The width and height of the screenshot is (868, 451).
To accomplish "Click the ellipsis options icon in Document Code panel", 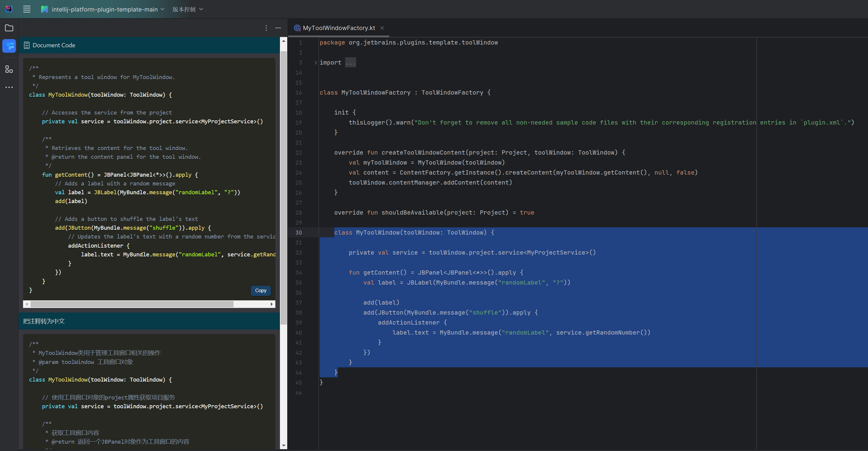I will pos(266,28).
